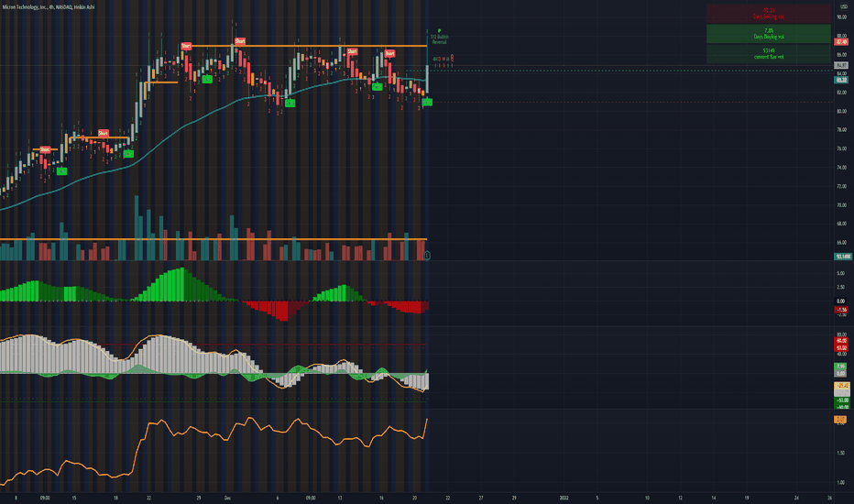Viewport: 854px width, 504px height.
Task: Click the 18 date label on the time axis
Action: [x=115, y=498]
